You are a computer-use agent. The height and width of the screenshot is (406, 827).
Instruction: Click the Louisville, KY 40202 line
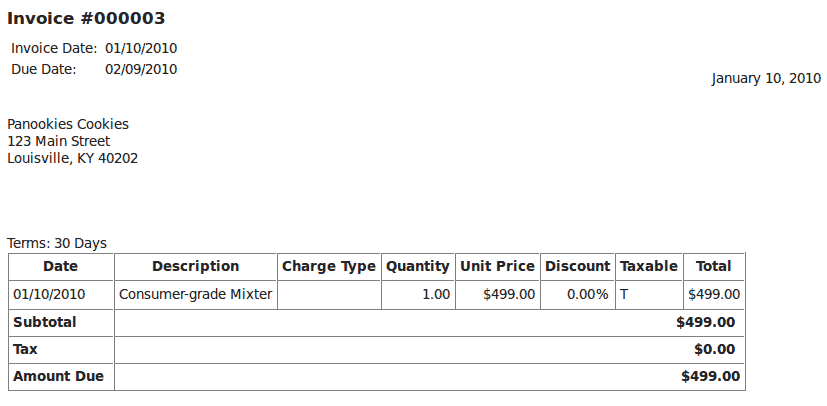coord(73,158)
